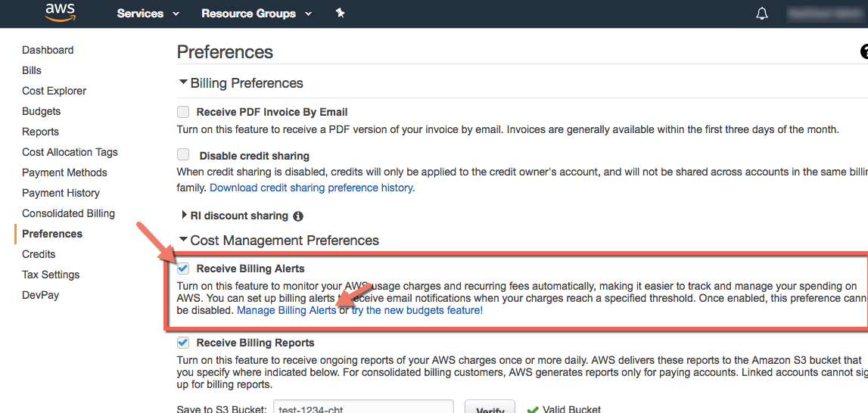Click the Preferences page heading
This screenshot has height=413, width=868.
pos(225,52)
